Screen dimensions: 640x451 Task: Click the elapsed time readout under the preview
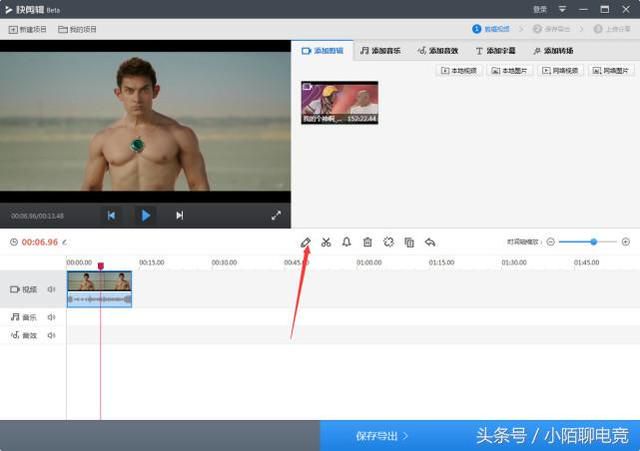click(x=37, y=216)
